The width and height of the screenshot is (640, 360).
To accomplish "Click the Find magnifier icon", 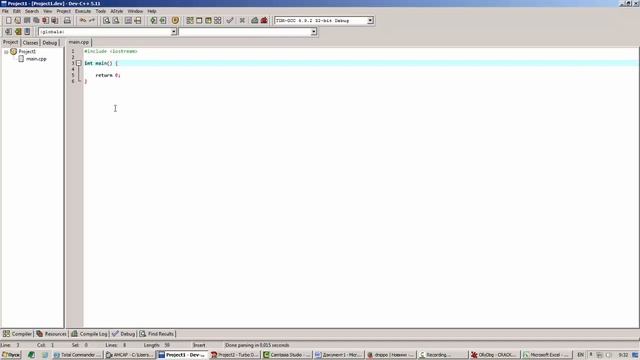I will (x=107, y=20).
